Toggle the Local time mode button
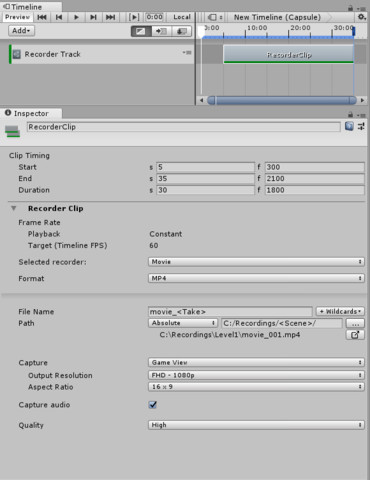Screen dimensions: 370x480 click(182, 17)
